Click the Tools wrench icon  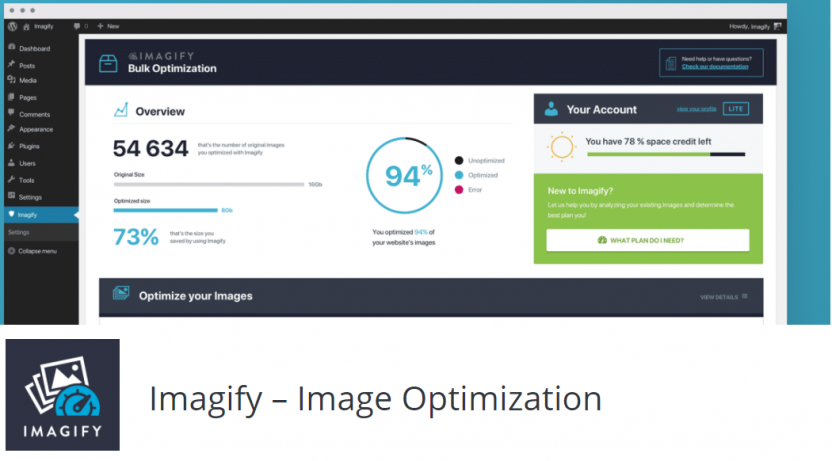tap(12, 180)
